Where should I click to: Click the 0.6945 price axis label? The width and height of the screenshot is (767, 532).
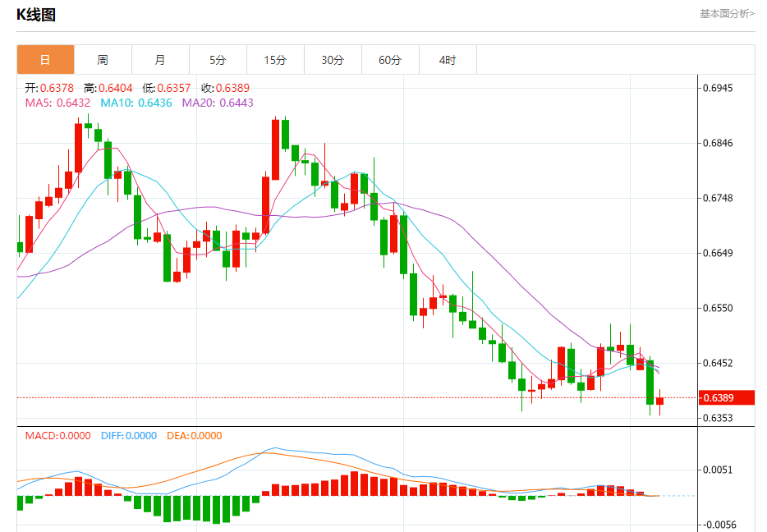pos(718,88)
